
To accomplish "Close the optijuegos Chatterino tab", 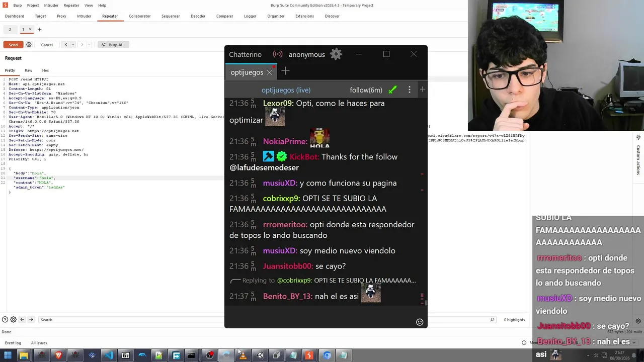I will pyautogui.click(x=269, y=72).
